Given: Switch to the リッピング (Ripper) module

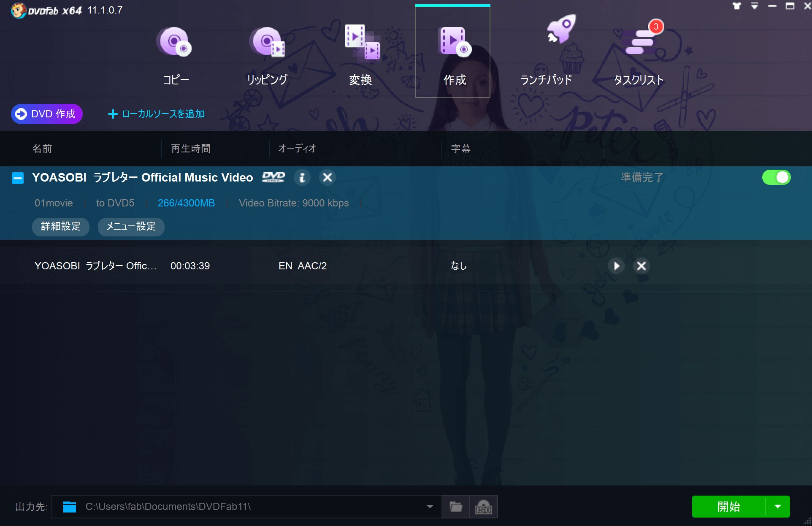Looking at the screenshot, I should point(267,55).
